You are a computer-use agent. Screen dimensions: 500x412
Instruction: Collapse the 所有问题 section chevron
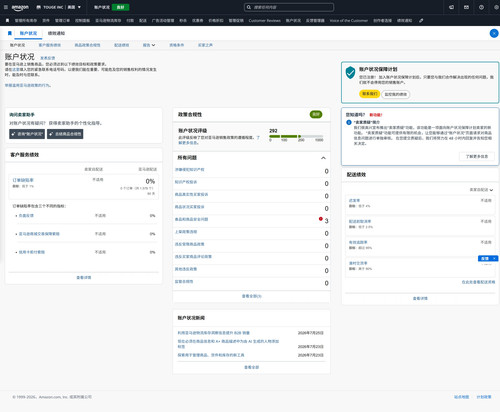(x=323, y=158)
